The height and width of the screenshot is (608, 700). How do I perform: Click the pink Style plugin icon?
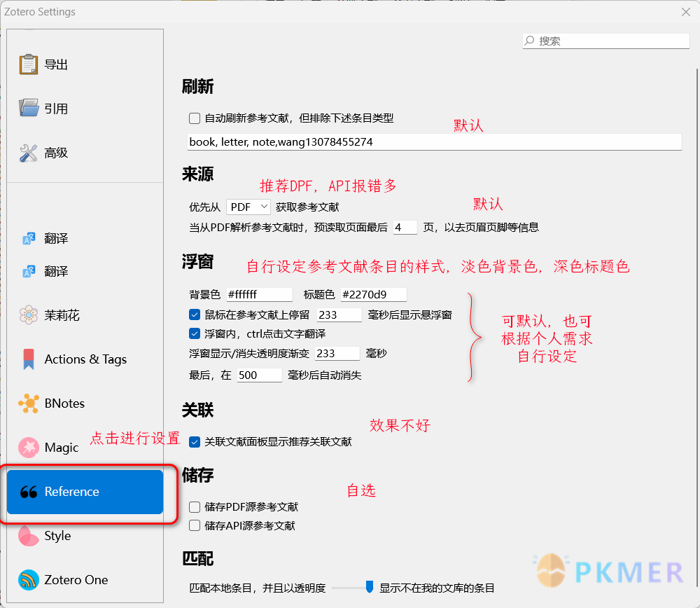(29, 536)
